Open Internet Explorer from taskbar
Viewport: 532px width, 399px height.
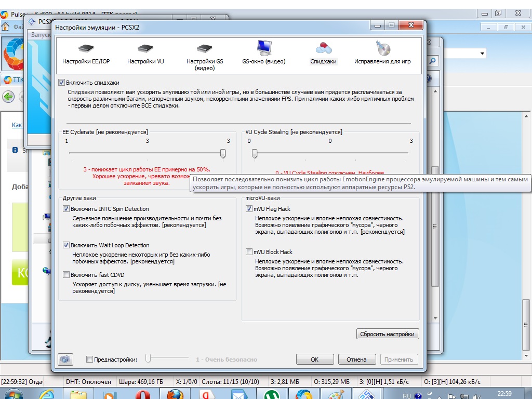coord(47,394)
